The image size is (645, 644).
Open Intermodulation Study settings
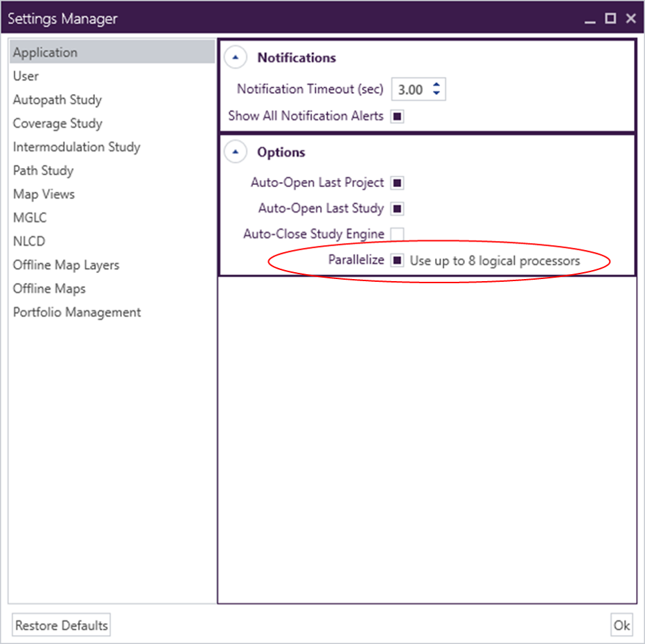pyautogui.click(x=77, y=147)
